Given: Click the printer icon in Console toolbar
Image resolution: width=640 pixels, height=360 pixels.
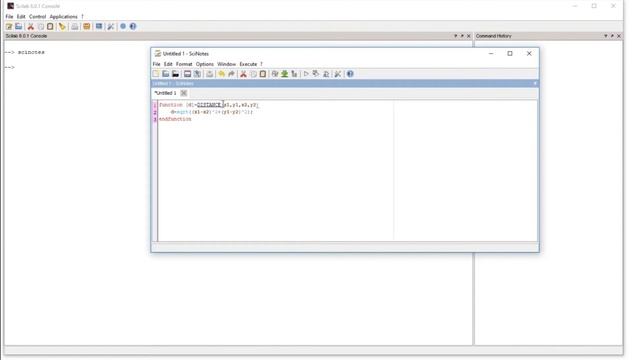Looking at the screenshot, I should pyautogui.click(x=74, y=27).
